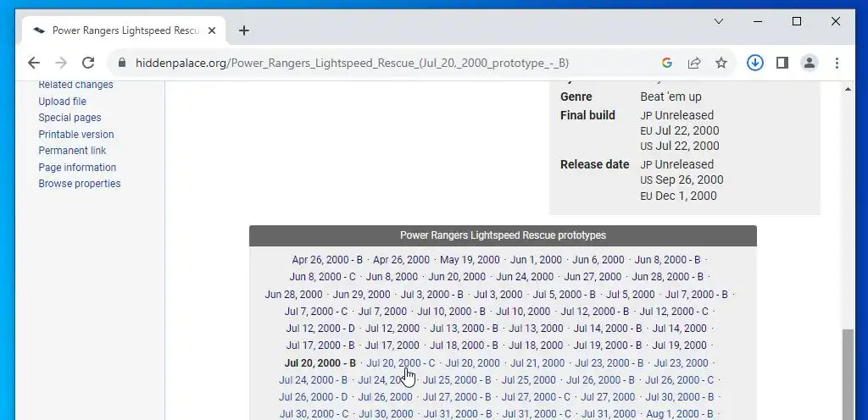This screenshot has height=420, width=868.
Task: Open the Jul 12, 2000 - D prototype
Action: click(320, 329)
